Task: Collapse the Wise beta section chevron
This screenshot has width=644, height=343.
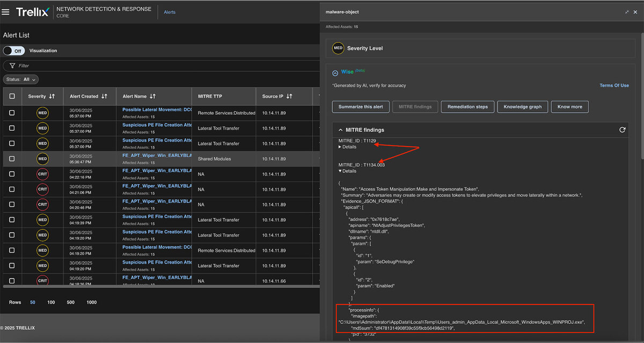Action: 335,72
